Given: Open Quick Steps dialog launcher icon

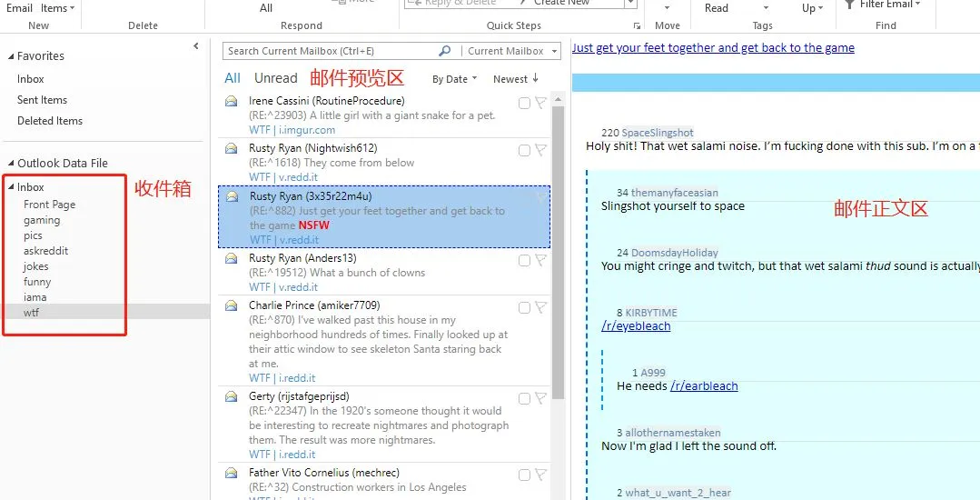Looking at the screenshot, I should pos(637,25).
